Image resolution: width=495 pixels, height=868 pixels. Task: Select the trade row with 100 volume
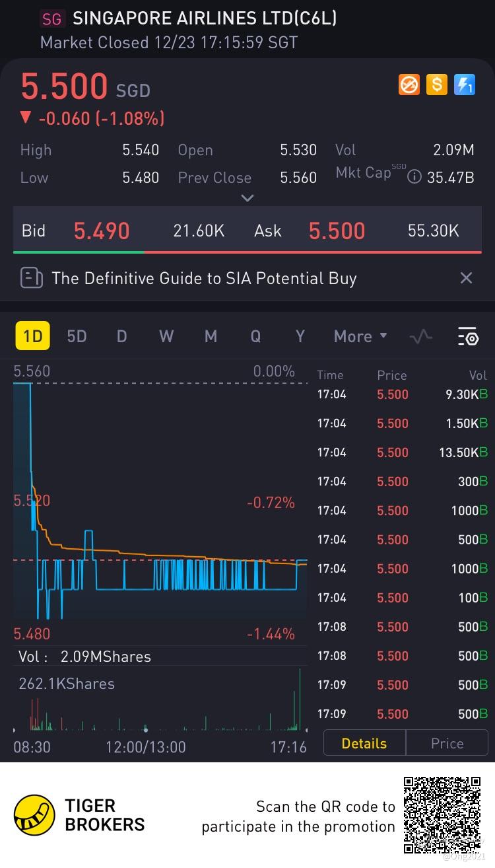click(x=403, y=598)
